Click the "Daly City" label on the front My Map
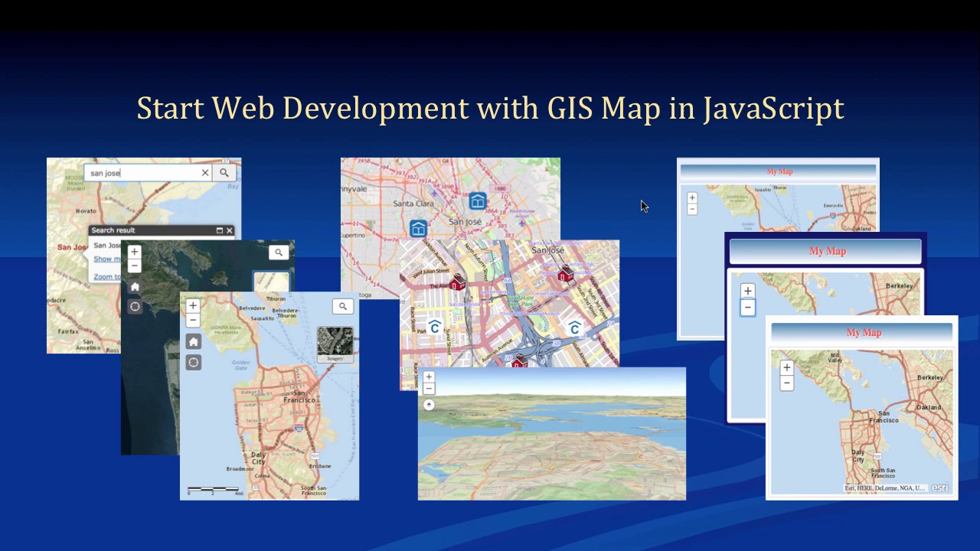 858,456
